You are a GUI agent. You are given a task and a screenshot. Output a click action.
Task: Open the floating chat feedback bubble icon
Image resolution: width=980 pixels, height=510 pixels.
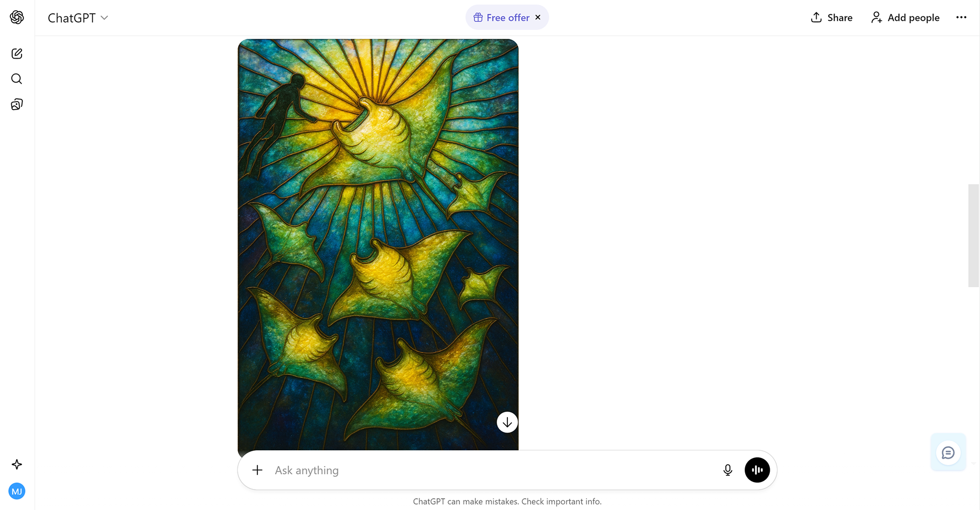pos(948,453)
